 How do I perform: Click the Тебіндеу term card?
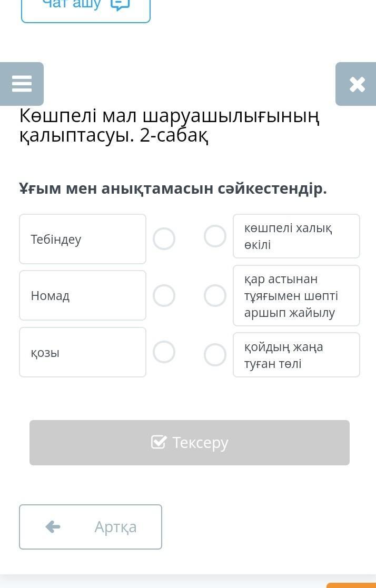(83, 239)
